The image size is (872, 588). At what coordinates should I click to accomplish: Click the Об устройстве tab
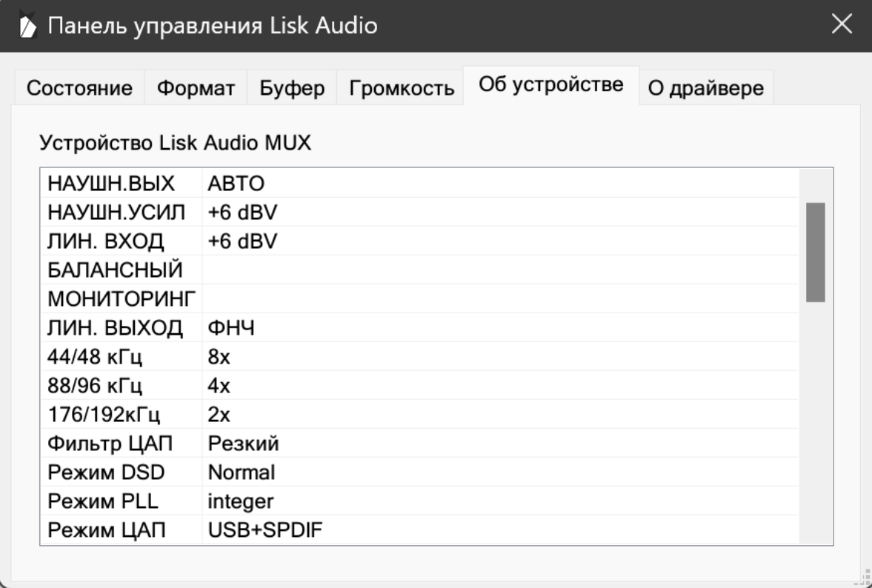[x=550, y=85]
